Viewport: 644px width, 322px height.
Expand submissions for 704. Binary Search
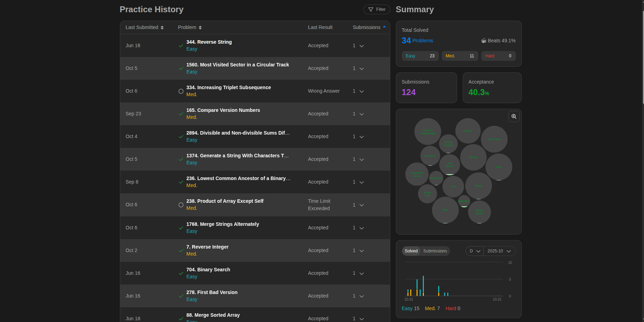[x=362, y=273]
